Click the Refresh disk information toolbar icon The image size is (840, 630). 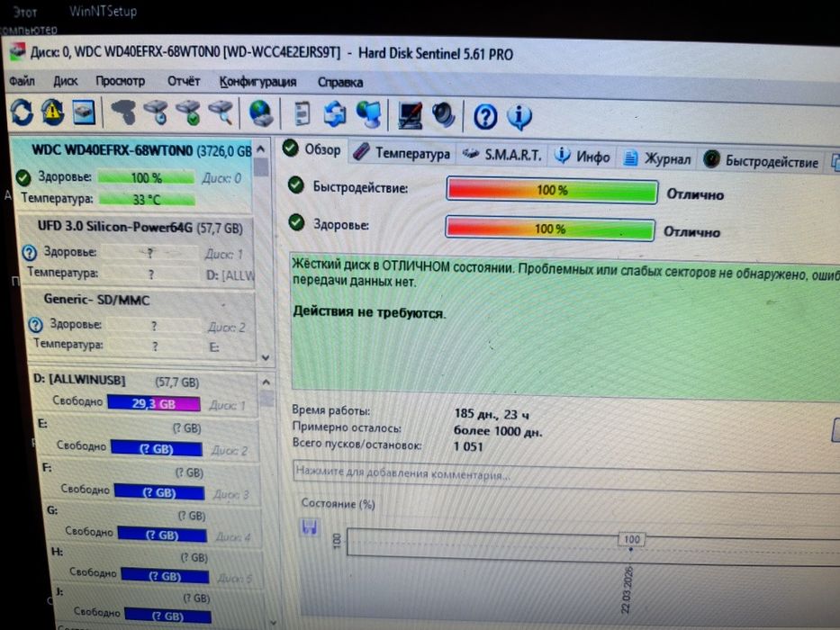22,112
